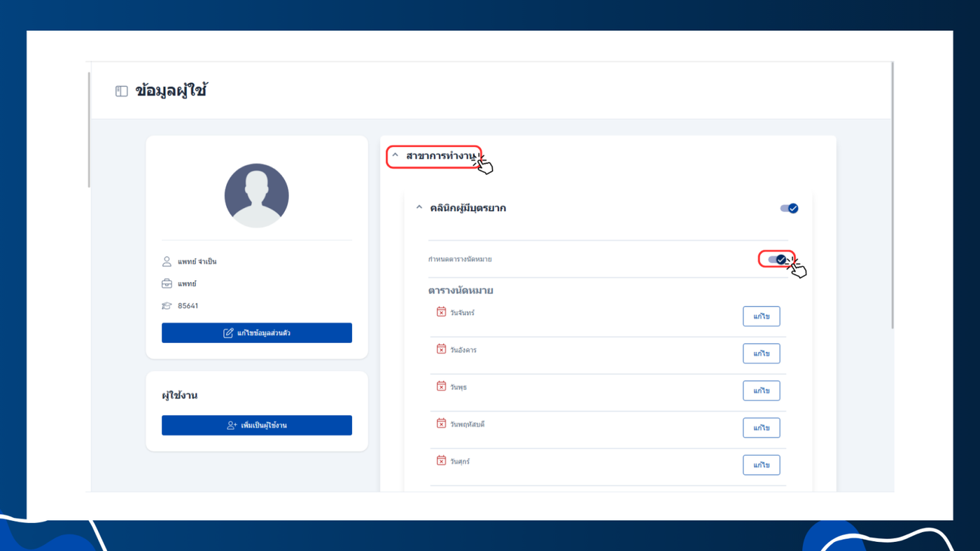
Task: Click the name text แพทย์ จำเป็น
Action: coord(197,262)
